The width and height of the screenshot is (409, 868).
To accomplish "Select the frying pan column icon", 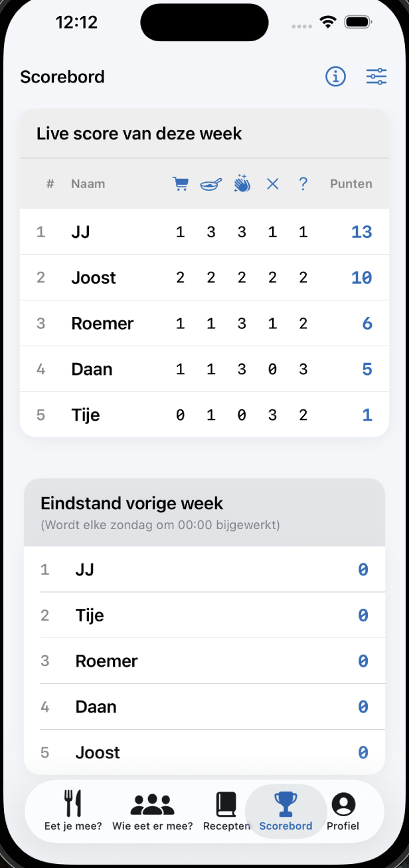I will tap(210, 183).
